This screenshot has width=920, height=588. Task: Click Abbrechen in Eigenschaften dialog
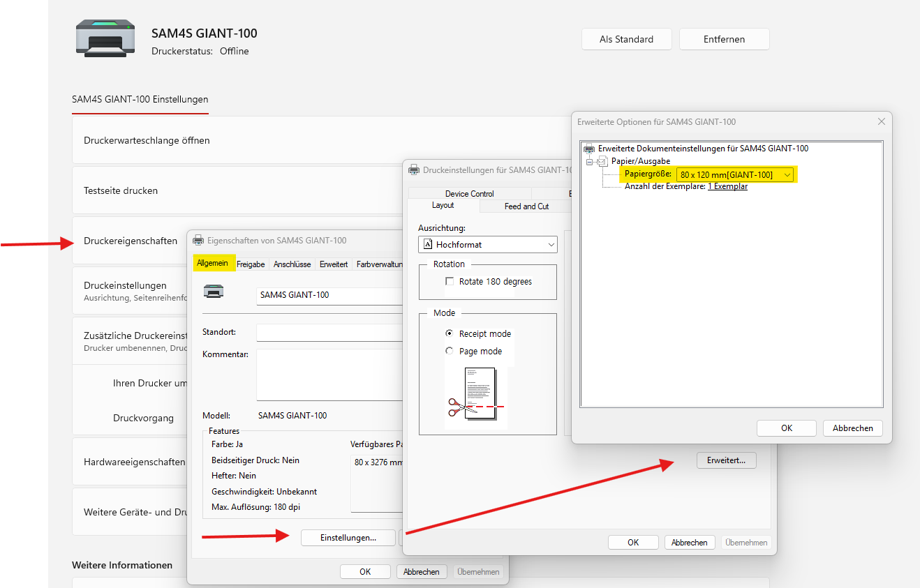pyautogui.click(x=422, y=571)
